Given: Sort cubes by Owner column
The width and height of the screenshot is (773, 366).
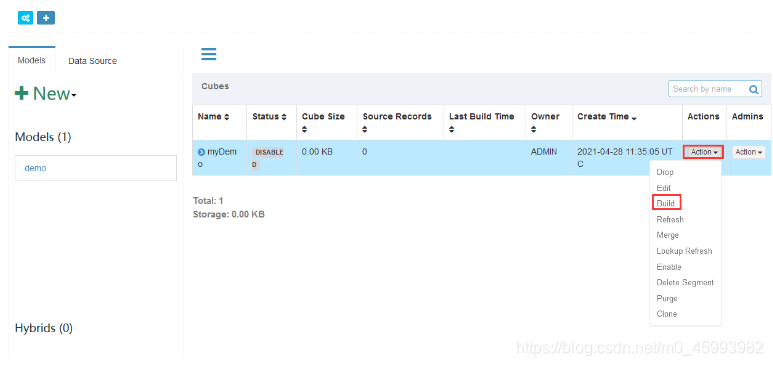Looking at the screenshot, I should [x=545, y=122].
